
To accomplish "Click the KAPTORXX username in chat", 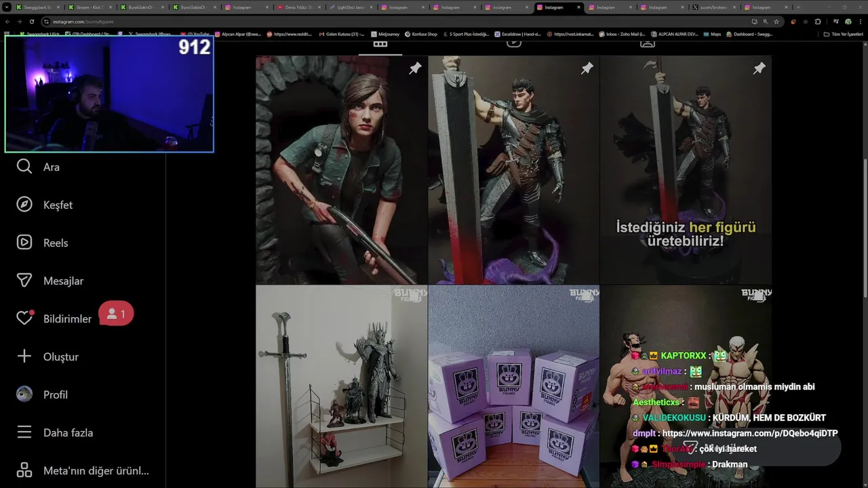I will [x=684, y=356].
